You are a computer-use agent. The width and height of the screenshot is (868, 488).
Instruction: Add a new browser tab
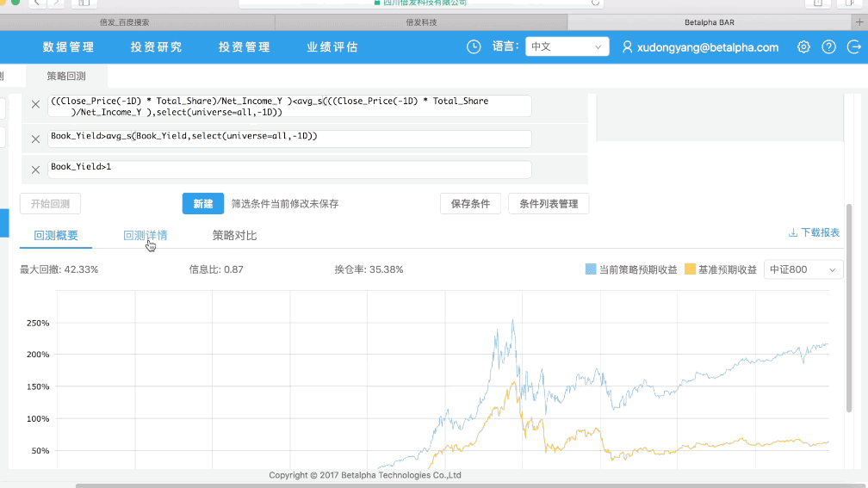859,22
